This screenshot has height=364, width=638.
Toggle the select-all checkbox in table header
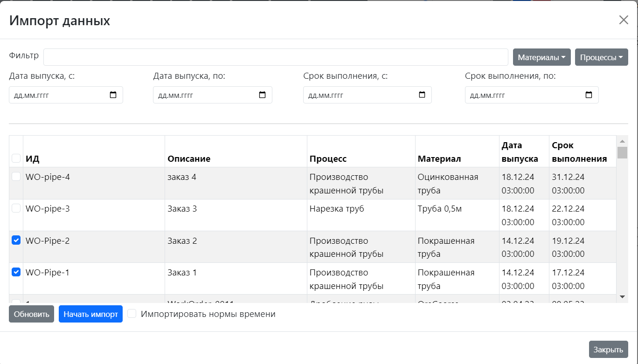16,158
